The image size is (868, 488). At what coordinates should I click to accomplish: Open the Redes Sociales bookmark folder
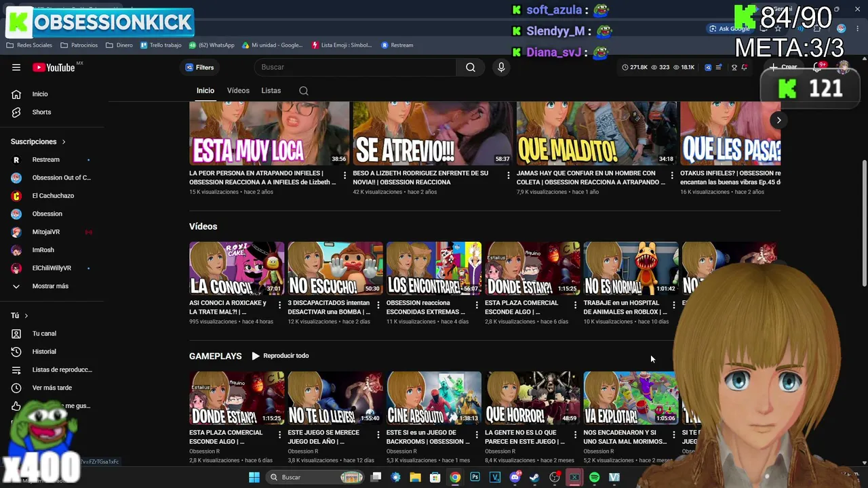29,45
